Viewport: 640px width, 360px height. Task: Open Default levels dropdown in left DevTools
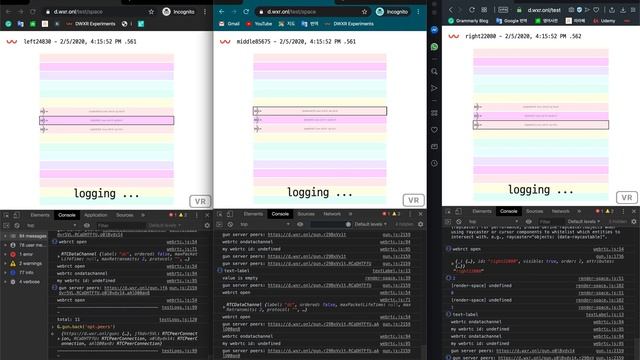point(164,225)
